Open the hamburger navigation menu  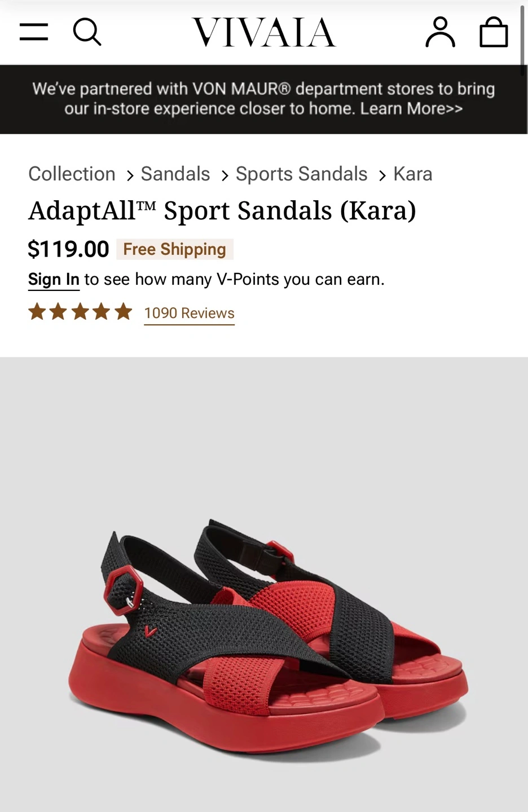click(x=34, y=32)
